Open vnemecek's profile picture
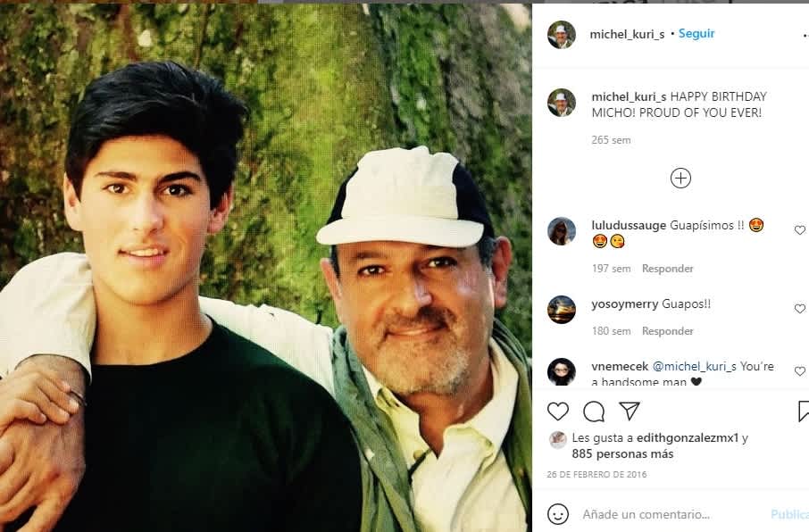This screenshot has height=532, width=809. [561, 371]
